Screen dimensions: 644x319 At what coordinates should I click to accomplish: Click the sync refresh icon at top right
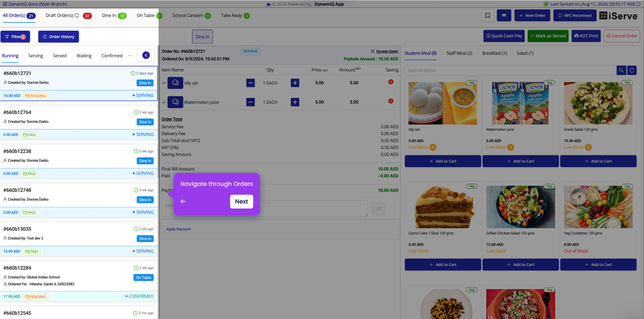[x=638, y=4]
